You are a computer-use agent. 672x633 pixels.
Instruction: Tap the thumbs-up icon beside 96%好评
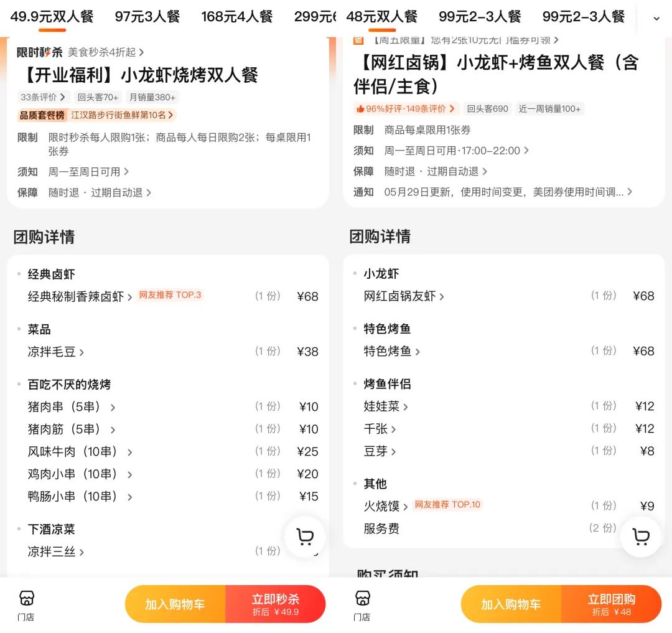tap(360, 108)
